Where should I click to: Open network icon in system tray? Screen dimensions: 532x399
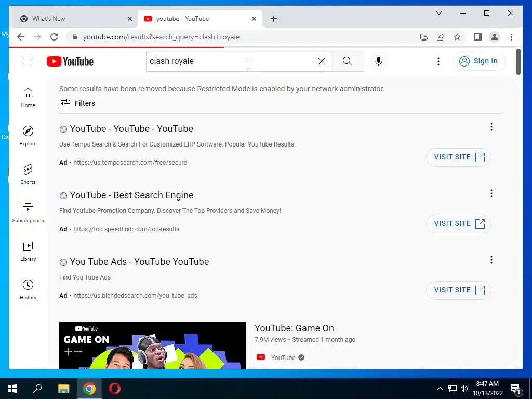pos(453,389)
